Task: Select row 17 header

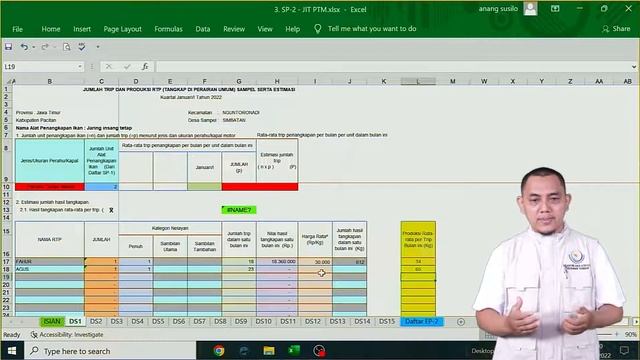Action: point(6,261)
